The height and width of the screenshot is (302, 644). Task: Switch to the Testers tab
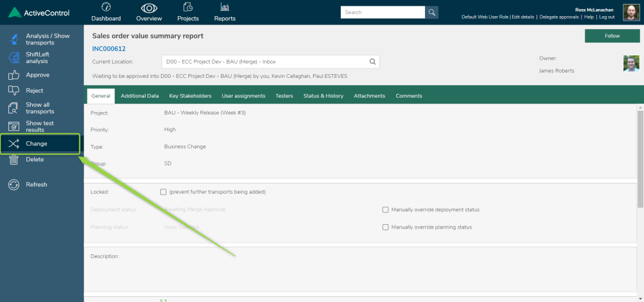[284, 96]
